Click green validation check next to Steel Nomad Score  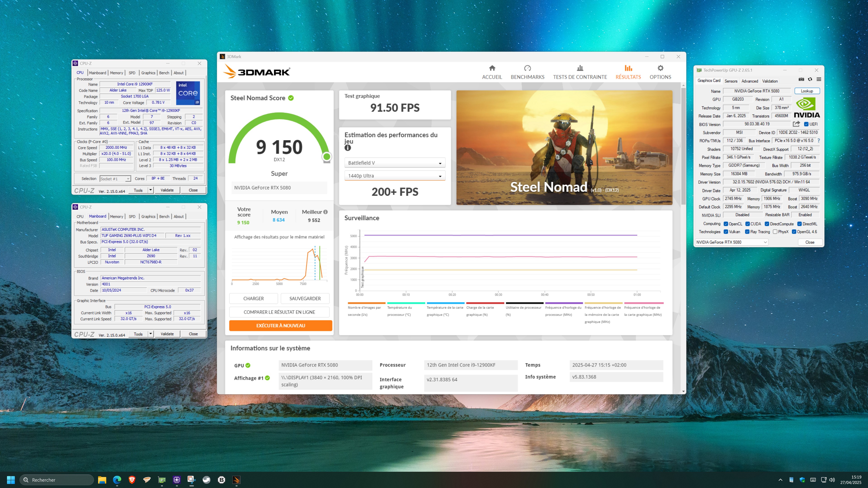click(x=291, y=98)
